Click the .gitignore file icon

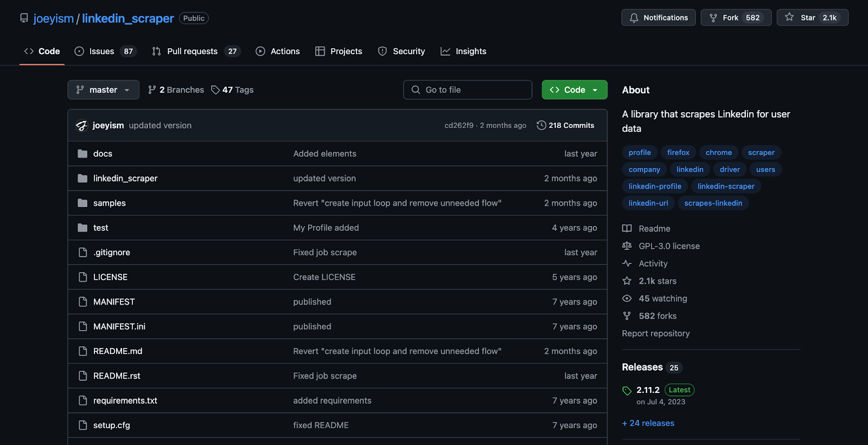(x=82, y=253)
